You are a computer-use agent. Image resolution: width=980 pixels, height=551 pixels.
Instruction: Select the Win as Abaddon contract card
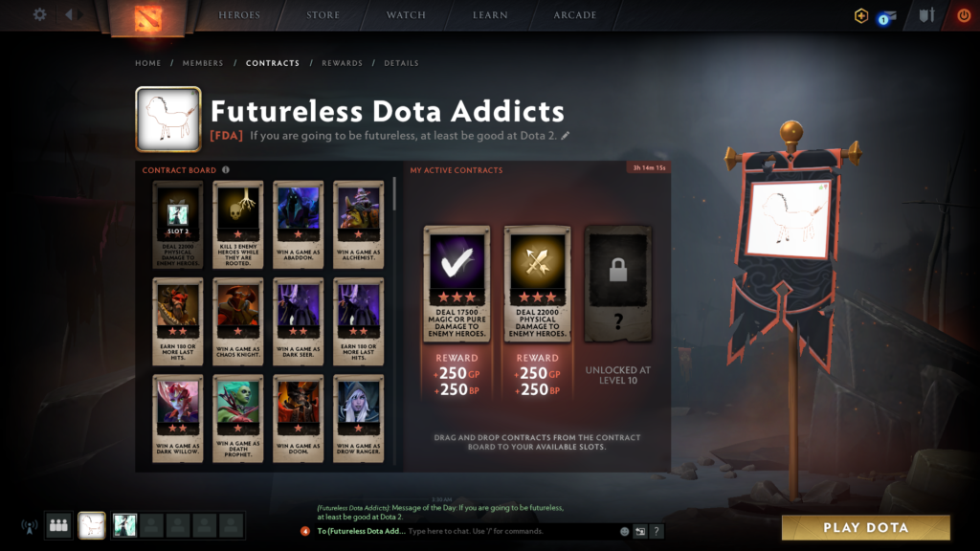coord(299,225)
